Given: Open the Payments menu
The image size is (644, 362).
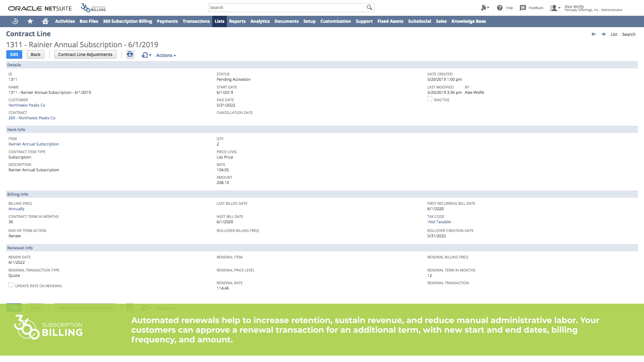Looking at the screenshot, I should pyautogui.click(x=167, y=21).
